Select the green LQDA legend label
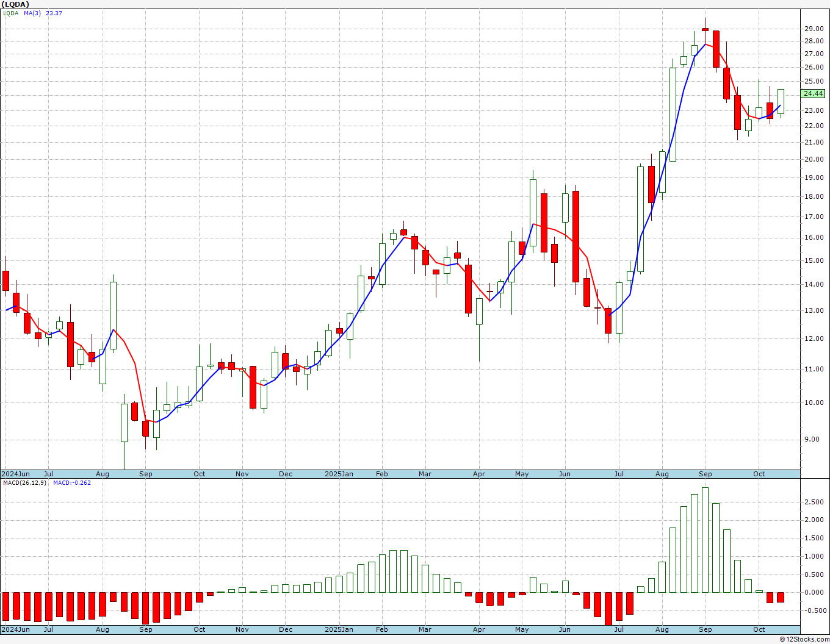Screen dimensions: 830x644 [10, 13]
